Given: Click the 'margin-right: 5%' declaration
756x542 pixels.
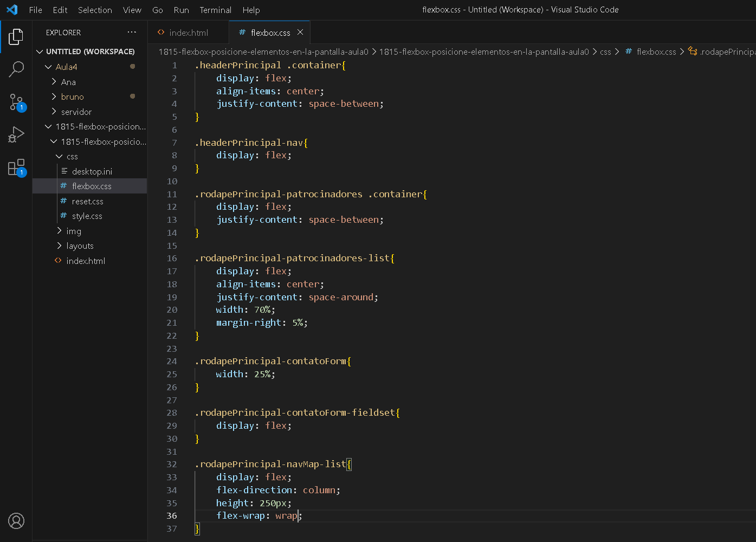Looking at the screenshot, I should 262,322.
